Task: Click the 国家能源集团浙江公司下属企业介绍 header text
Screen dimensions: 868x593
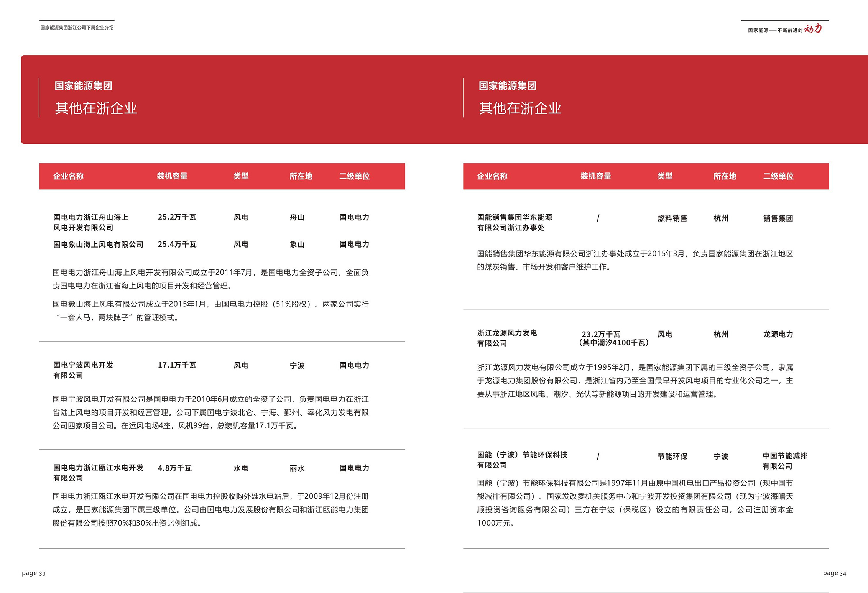Action: pyautogui.click(x=77, y=28)
